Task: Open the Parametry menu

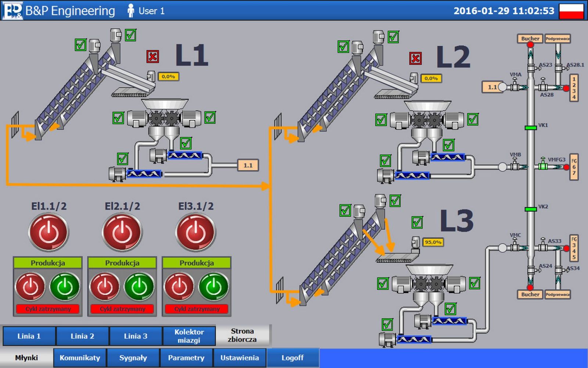Action: pos(186,358)
